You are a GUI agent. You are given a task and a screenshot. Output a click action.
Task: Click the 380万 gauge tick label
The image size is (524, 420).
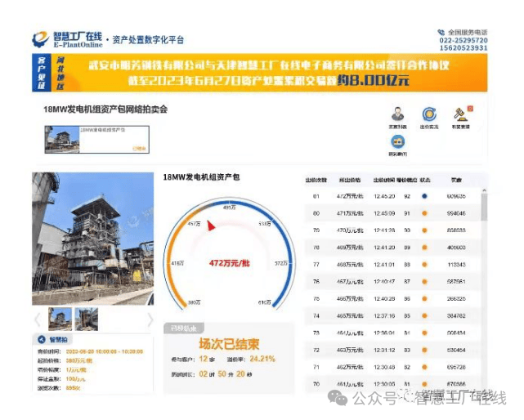[195, 302]
